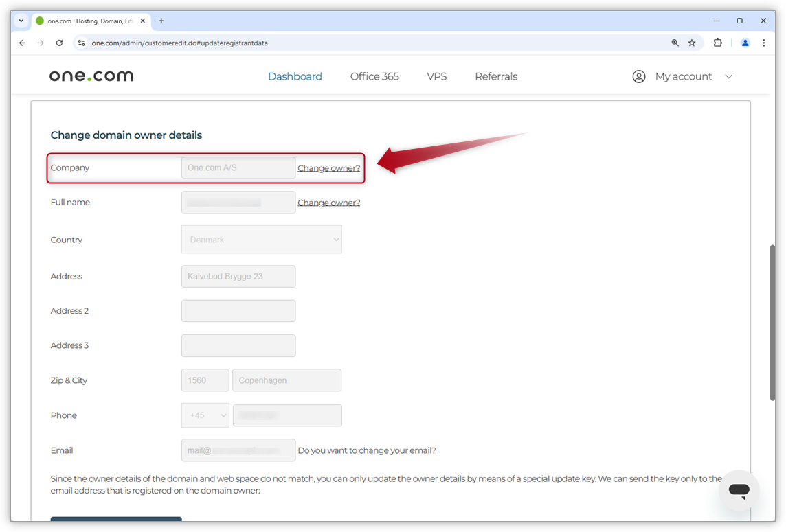This screenshot has height=532, width=786.
Task: Open the zoom magnifier icon in address bar
Action: tap(675, 43)
